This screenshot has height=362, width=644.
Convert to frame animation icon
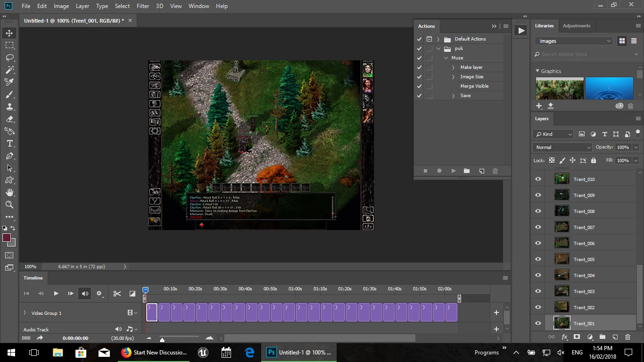26,338
